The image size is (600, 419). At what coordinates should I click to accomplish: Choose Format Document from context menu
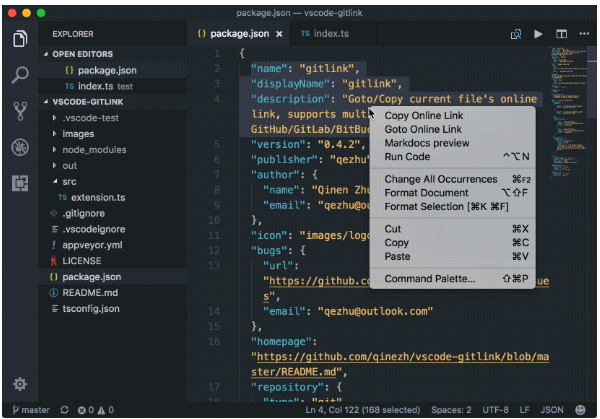(x=426, y=193)
